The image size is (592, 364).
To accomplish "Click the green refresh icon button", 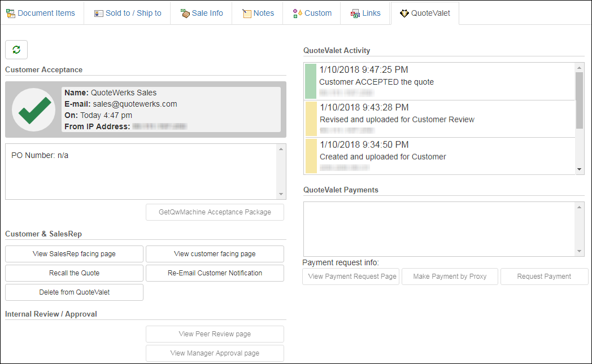I will 16,50.
